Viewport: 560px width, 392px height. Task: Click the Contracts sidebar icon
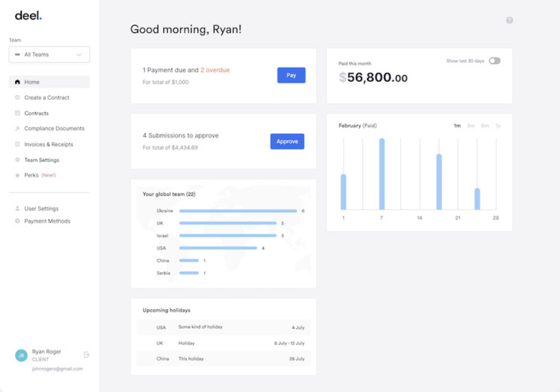17,113
